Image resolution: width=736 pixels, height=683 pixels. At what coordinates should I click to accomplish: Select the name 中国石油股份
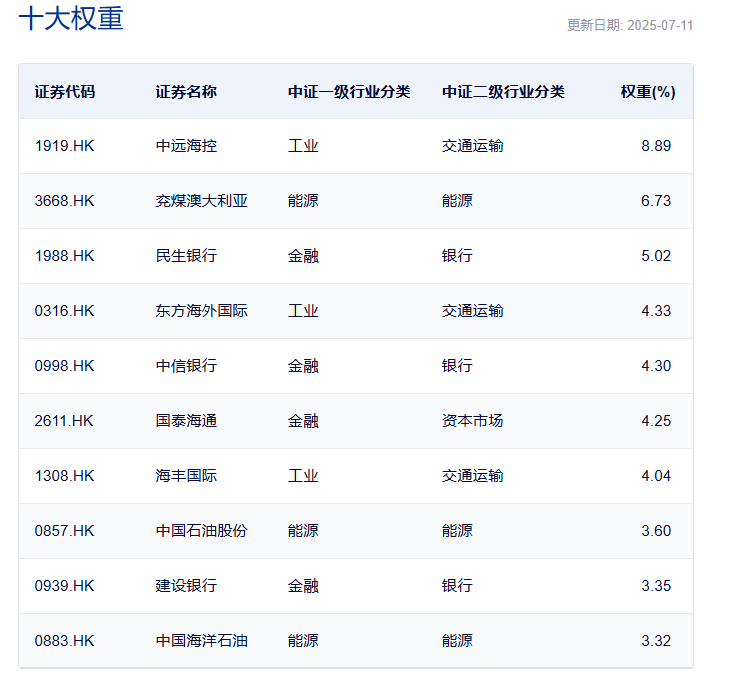[x=201, y=531]
